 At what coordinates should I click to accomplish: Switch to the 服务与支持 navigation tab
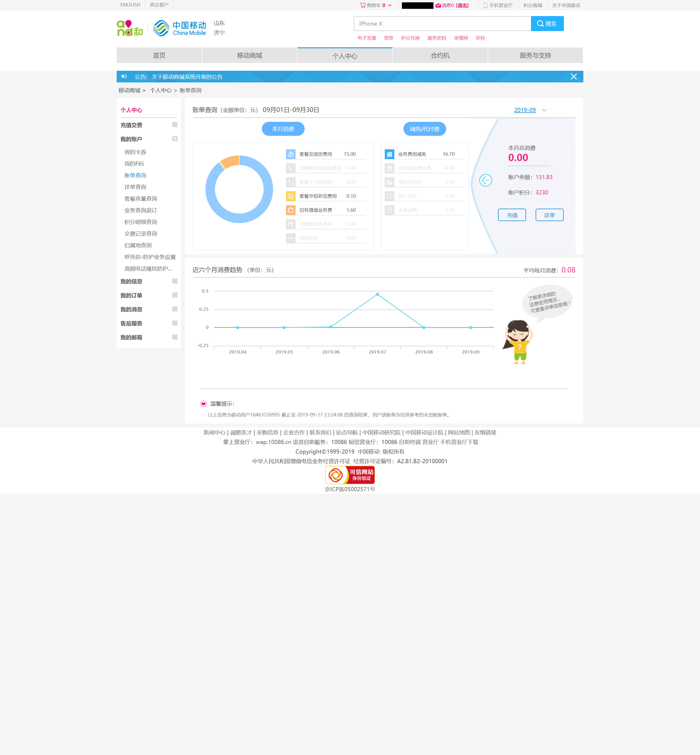pos(535,55)
